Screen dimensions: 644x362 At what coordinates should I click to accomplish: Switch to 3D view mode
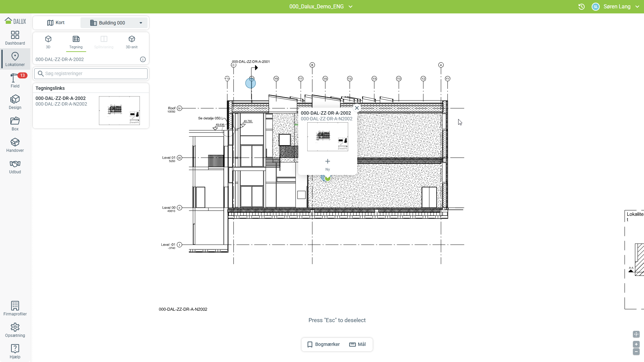pos(48,42)
